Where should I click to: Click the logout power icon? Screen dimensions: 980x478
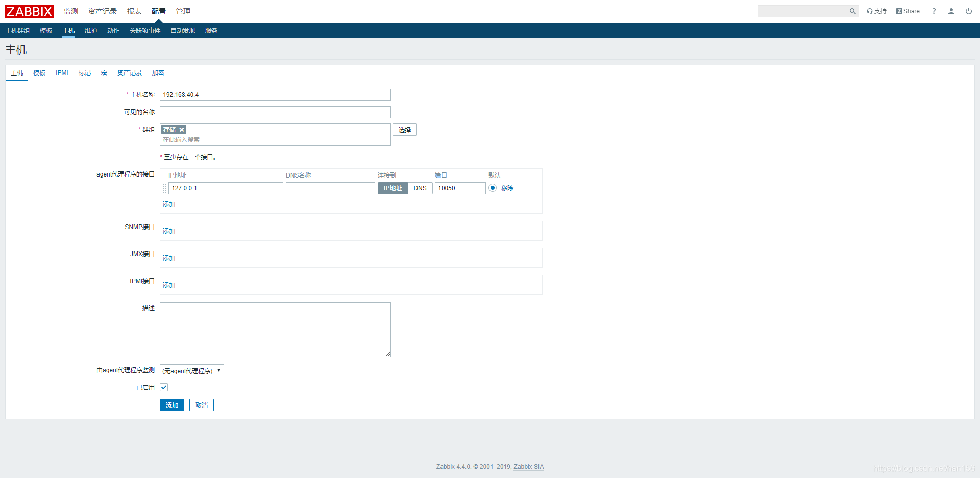click(x=969, y=11)
